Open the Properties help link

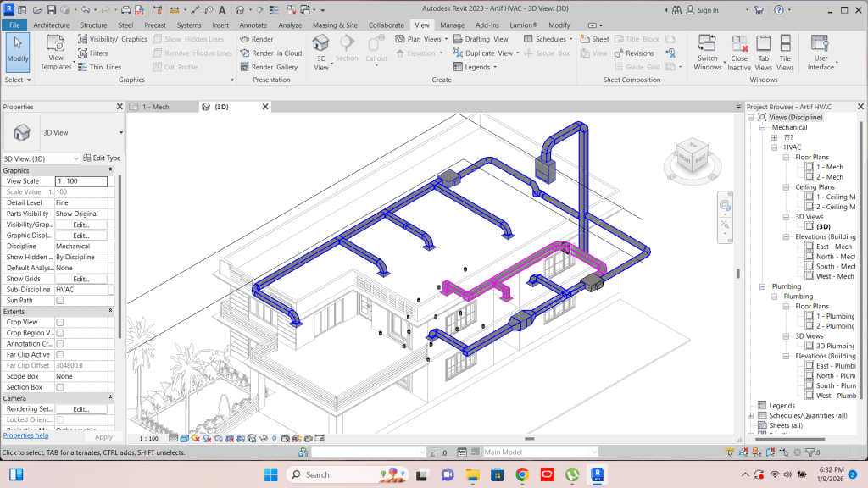point(25,435)
